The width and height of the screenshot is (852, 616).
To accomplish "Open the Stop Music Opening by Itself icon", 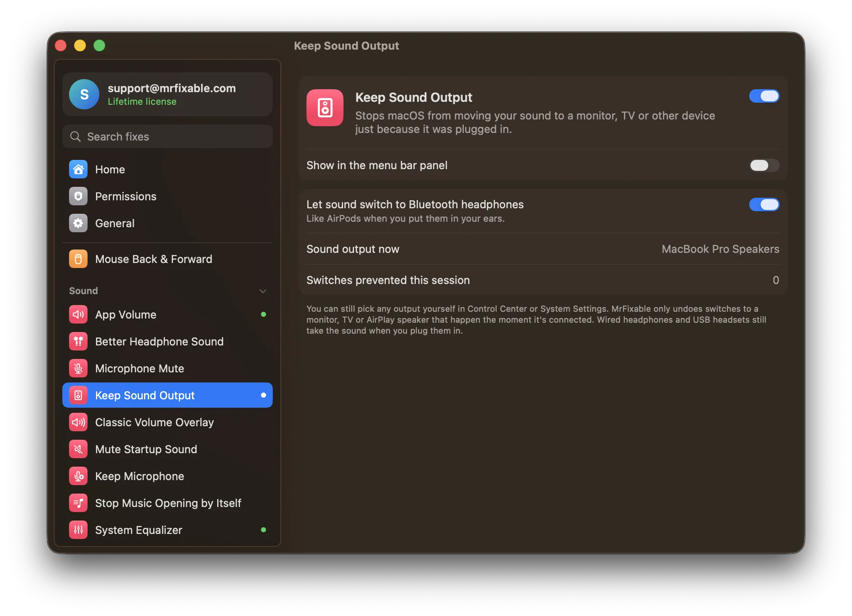I will tap(78, 503).
